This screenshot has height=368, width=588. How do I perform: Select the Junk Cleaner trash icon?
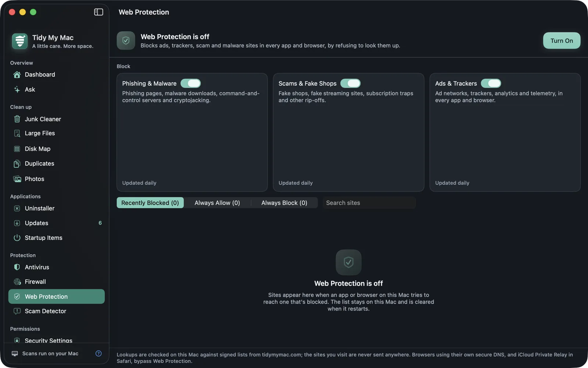[17, 119]
